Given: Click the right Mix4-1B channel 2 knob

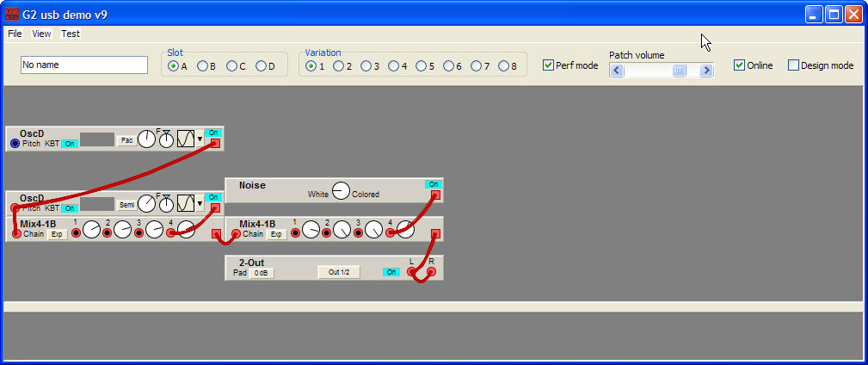Looking at the screenshot, I should pyautogui.click(x=342, y=230).
